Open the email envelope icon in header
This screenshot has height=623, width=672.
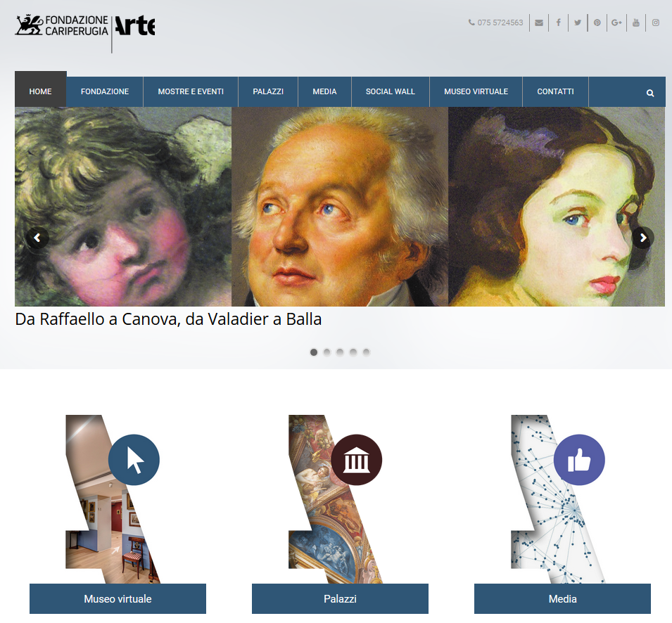[539, 23]
